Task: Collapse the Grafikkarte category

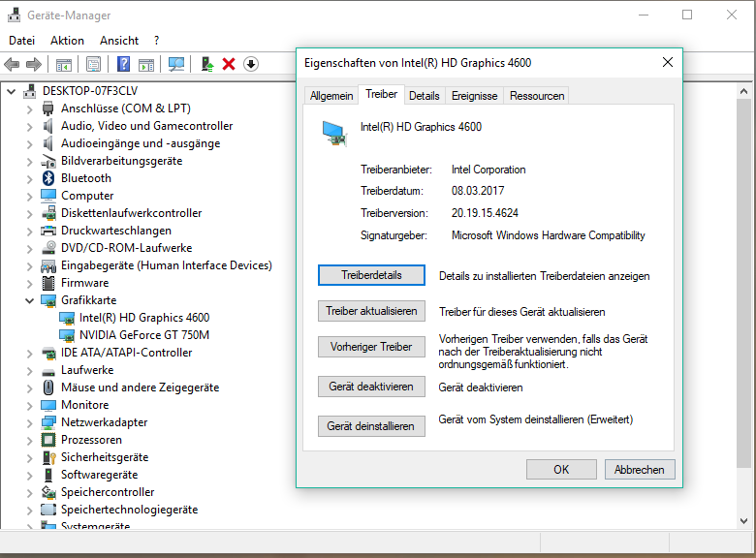Action: [29, 300]
